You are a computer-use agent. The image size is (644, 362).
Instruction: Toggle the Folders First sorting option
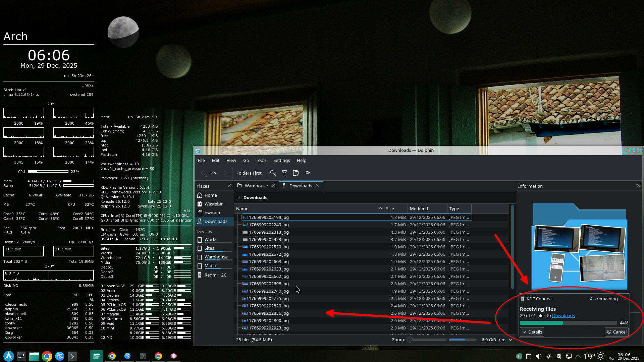click(249, 173)
